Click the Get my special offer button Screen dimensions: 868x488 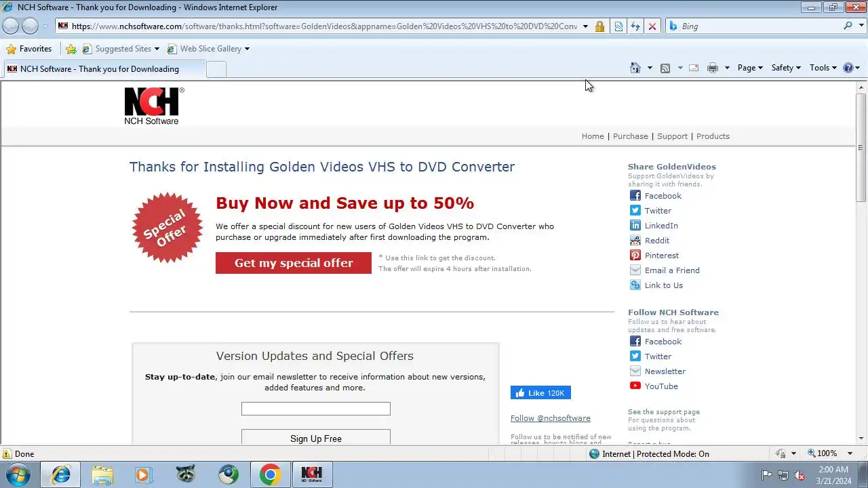tap(294, 263)
